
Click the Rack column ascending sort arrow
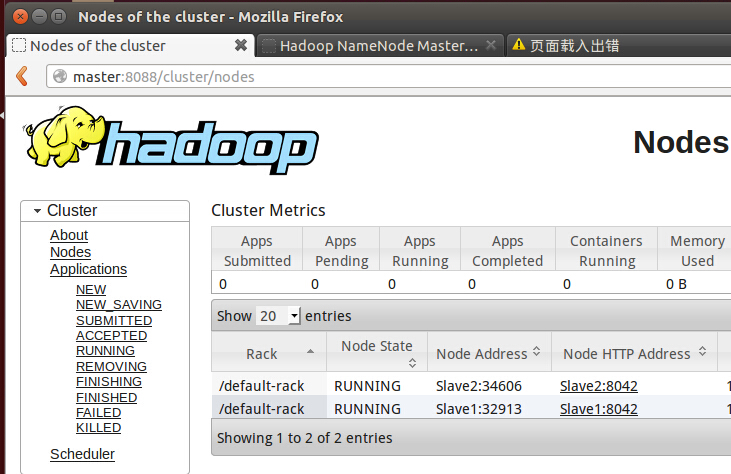(x=310, y=351)
